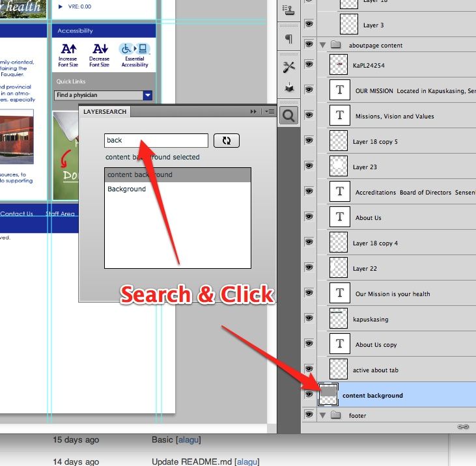Hide the Accreditations text layer

309,191
